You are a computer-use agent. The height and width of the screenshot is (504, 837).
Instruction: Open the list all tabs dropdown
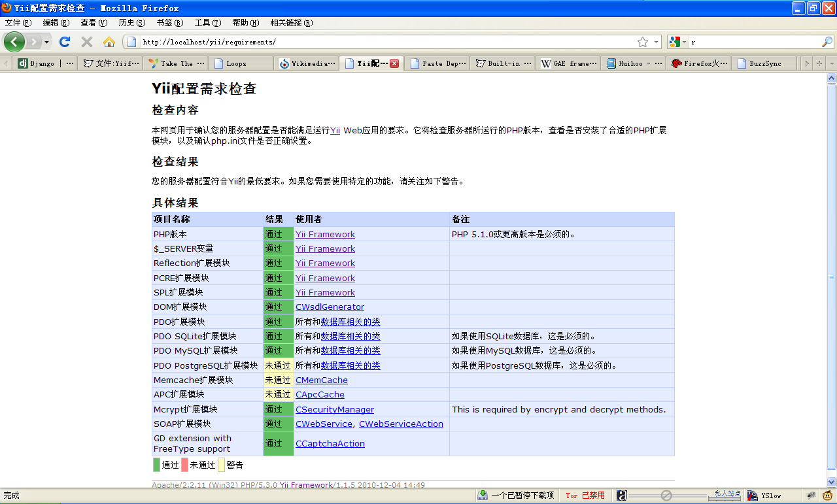(819, 63)
